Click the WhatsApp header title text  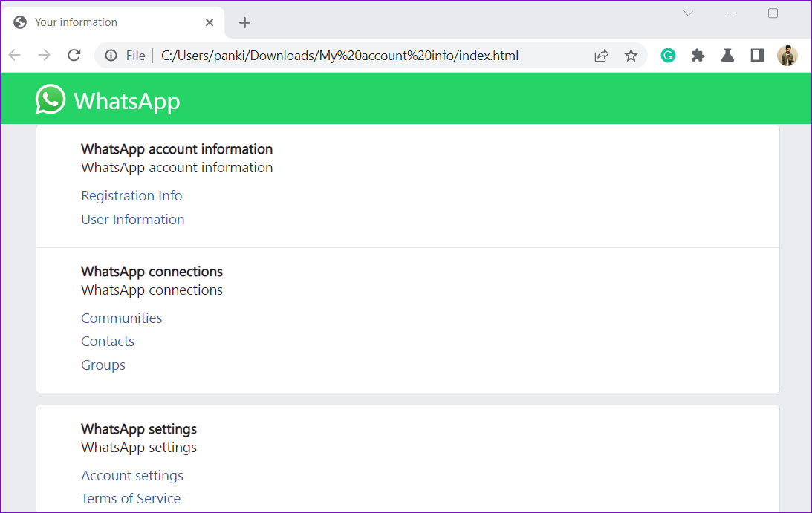coord(127,101)
